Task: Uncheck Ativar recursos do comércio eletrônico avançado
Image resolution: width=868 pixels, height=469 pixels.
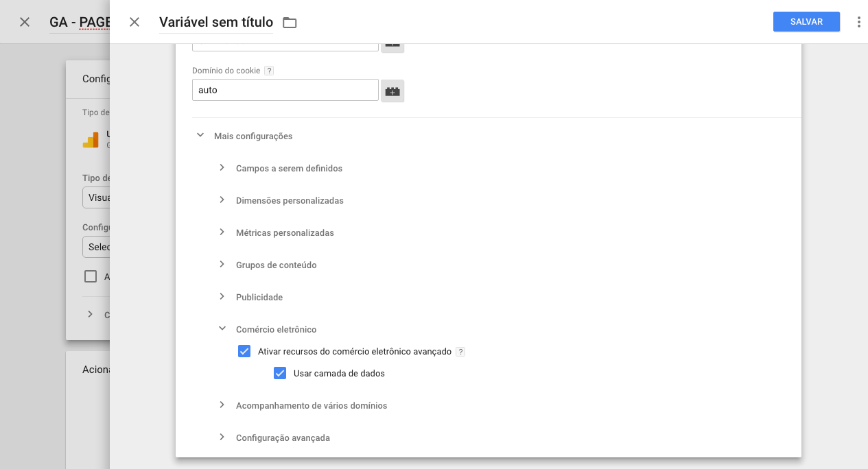Action: click(x=244, y=352)
